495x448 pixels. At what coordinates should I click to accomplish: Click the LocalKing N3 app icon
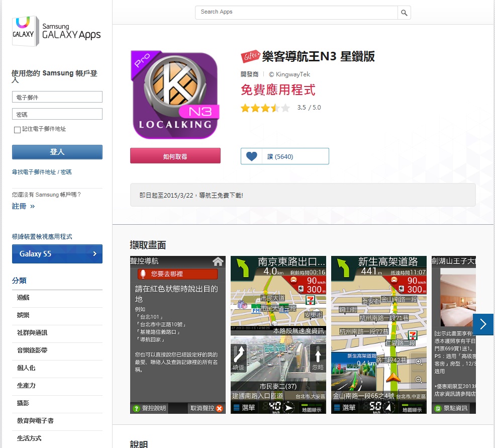175,95
